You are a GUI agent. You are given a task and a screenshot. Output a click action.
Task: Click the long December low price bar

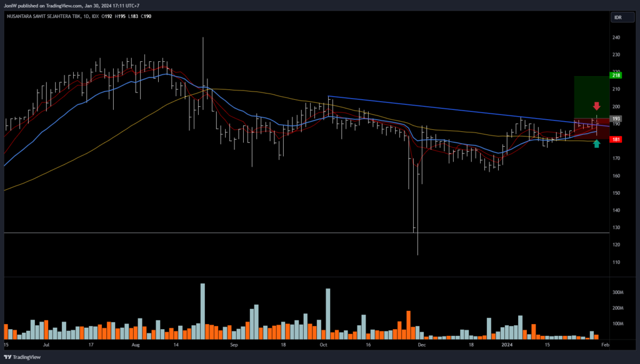(x=417, y=206)
